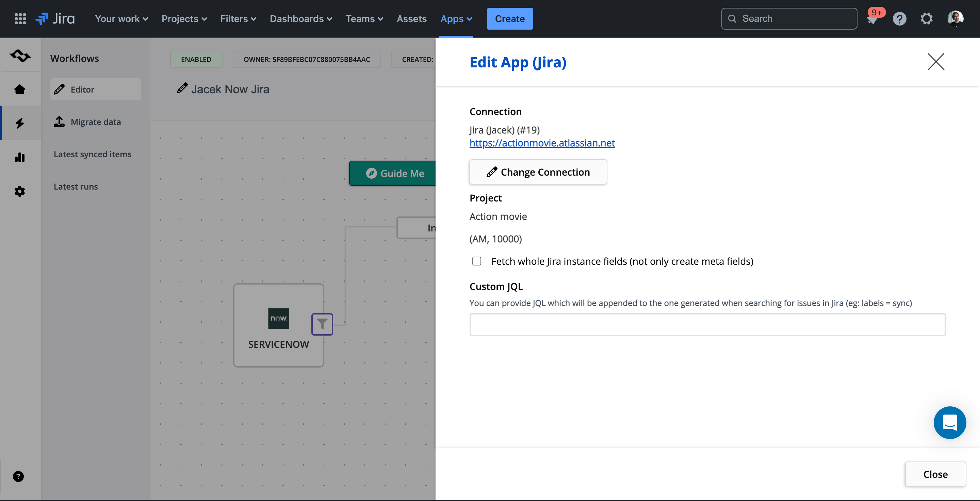This screenshot has width=980, height=501.
Task: Click the ServiceNow filter funnel icon
Action: (322, 324)
